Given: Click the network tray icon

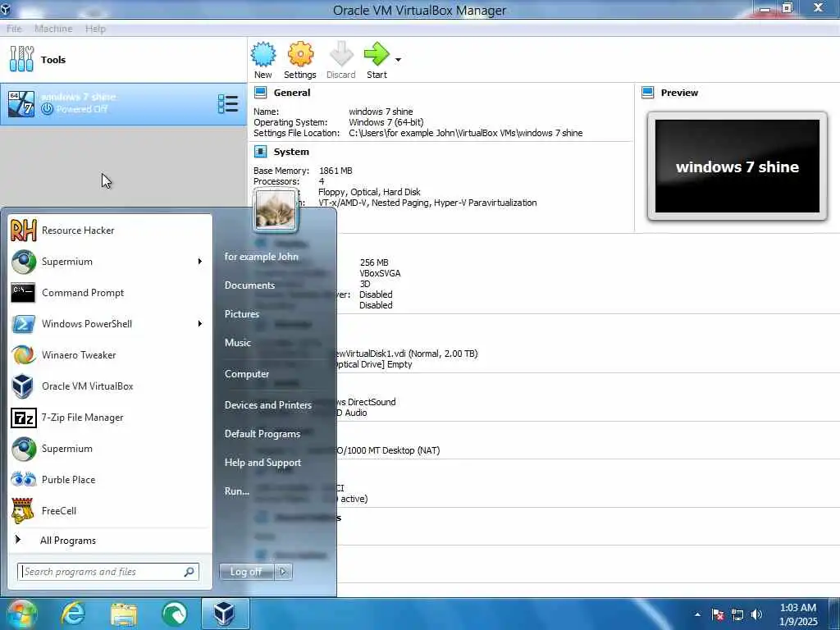Looking at the screenshot, I should (x=737, y=615).
